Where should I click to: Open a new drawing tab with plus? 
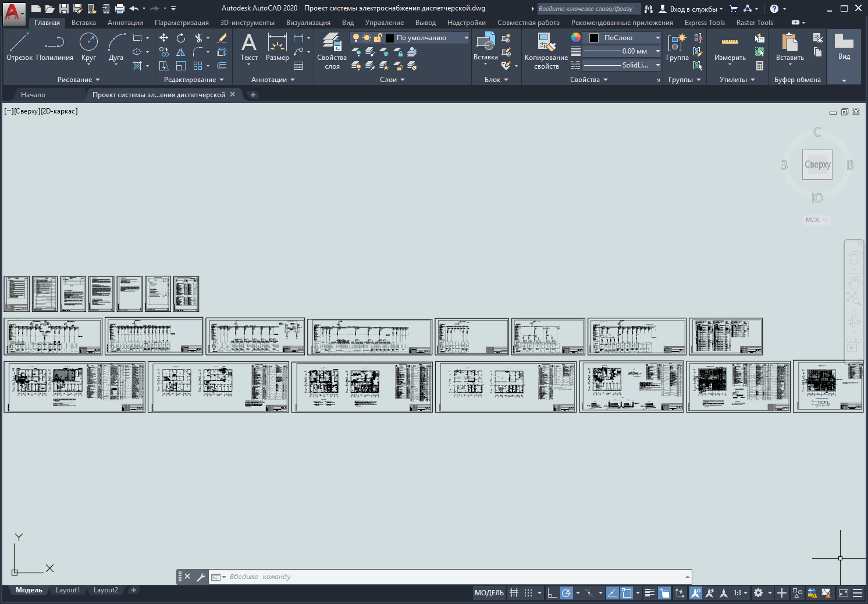(x=253, y=95)
